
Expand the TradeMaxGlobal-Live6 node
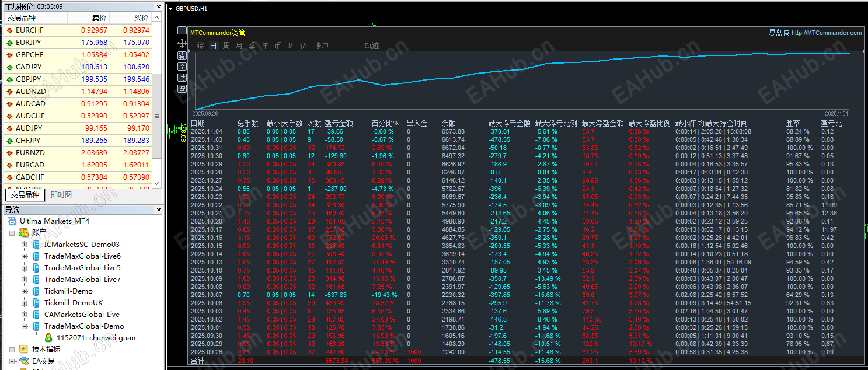(x=25, y=256)
